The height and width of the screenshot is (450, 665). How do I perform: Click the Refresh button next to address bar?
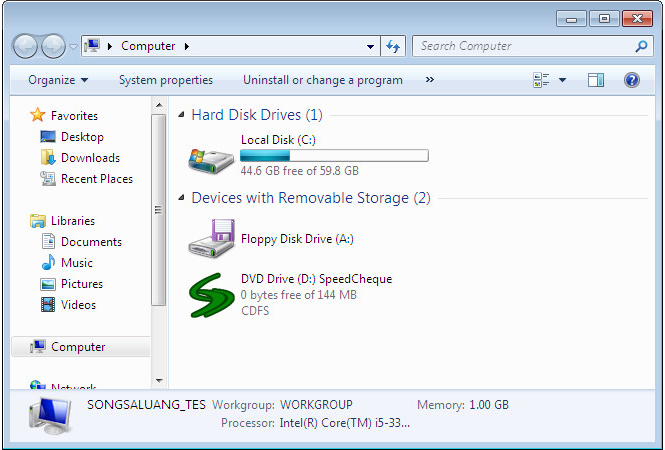coord(393,46)
